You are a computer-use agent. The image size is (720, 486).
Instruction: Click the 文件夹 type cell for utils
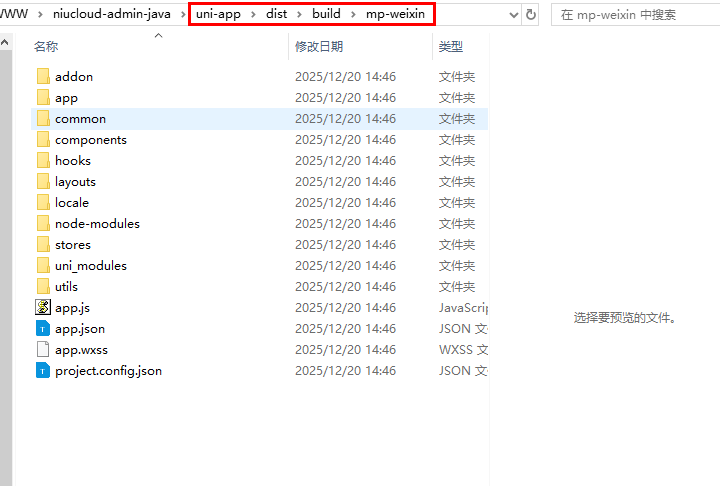(457, 287)
